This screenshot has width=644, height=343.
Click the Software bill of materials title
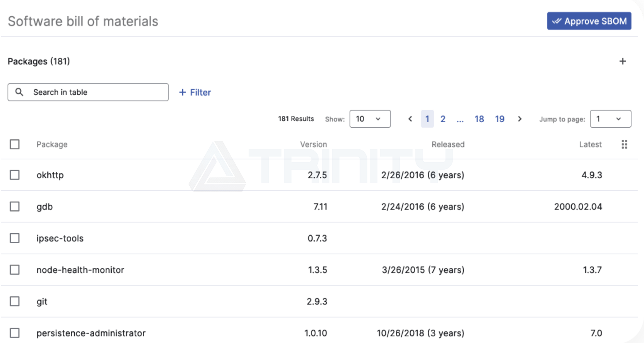tap(83, 21)
